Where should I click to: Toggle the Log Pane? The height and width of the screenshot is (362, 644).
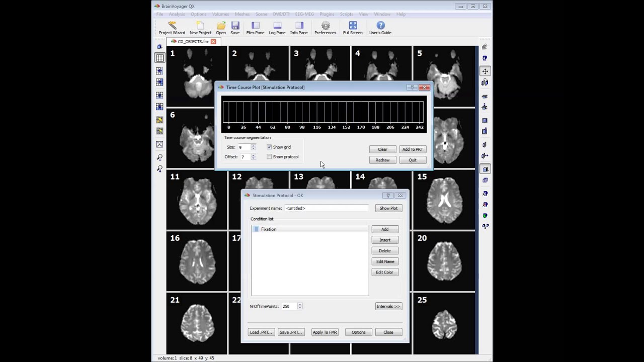point(277,28)
